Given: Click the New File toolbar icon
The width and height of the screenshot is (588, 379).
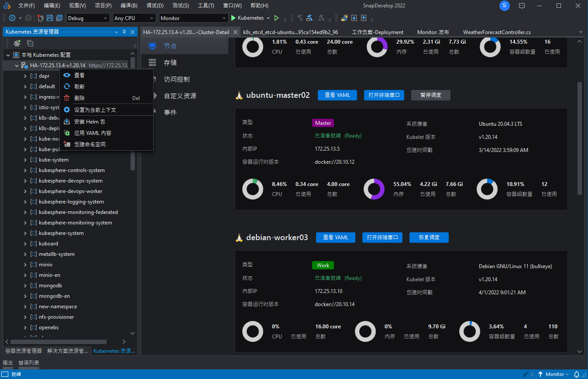Looking at the screenshot, I should point(40,18).
